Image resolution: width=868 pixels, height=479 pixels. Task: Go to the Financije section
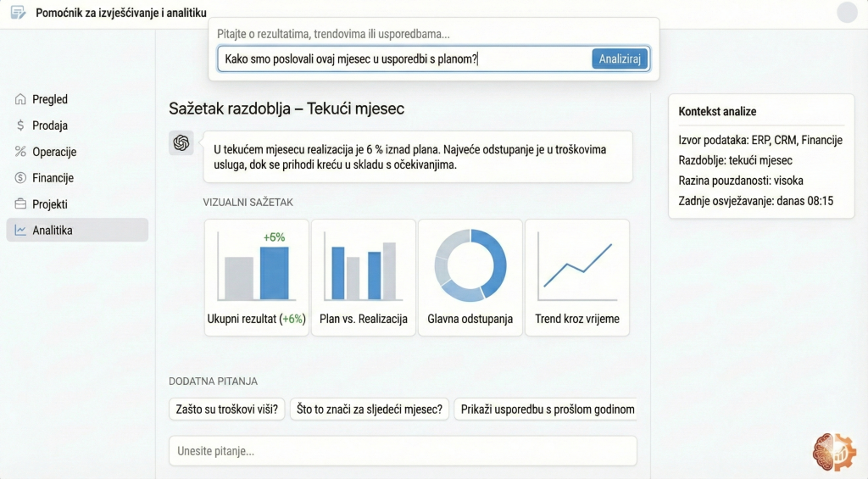click(53, 178)
